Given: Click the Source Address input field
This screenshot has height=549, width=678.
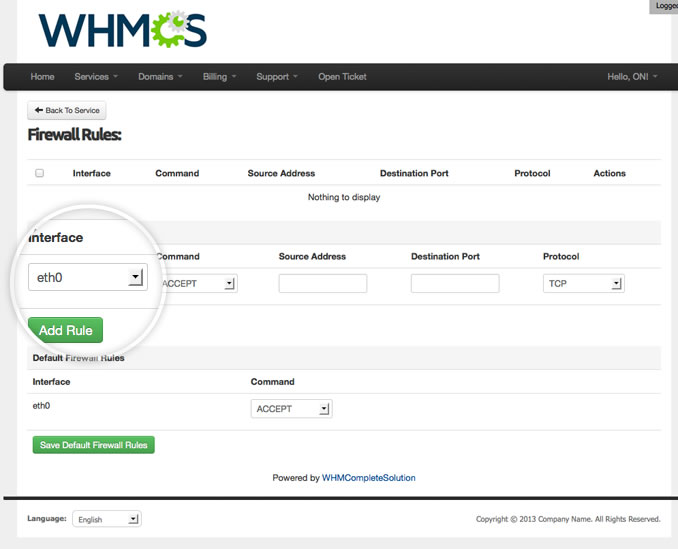Looking at the screenshot, I should click(x=323, y=284).
